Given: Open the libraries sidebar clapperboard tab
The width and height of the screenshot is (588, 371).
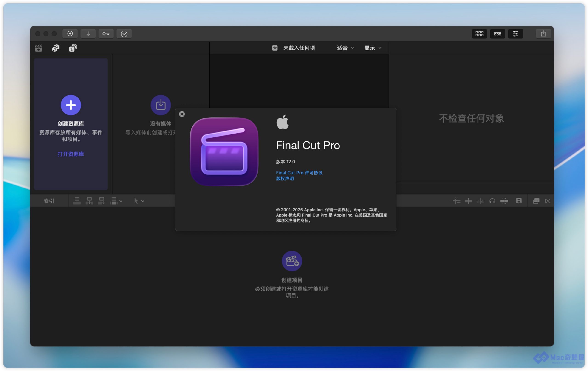Looking at the screenshot, I should click(39, 48).
